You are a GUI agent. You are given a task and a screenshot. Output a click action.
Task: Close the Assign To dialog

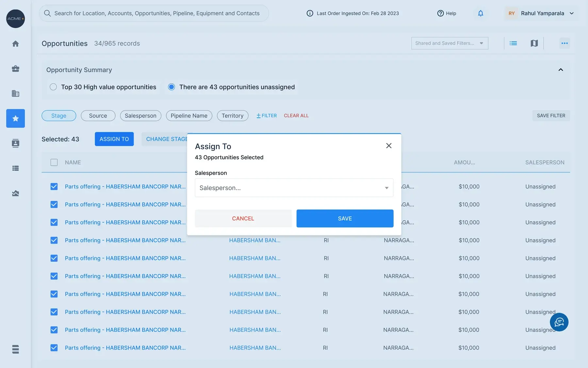pyautogui.click(x=389, y=146)
